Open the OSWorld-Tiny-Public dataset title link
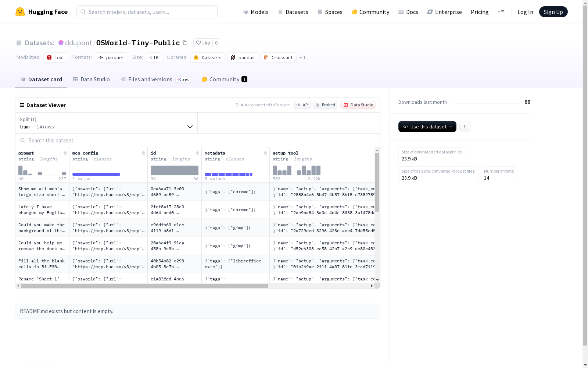The width and height of the screenshot is (588, 368). click(x=138, y=43)
